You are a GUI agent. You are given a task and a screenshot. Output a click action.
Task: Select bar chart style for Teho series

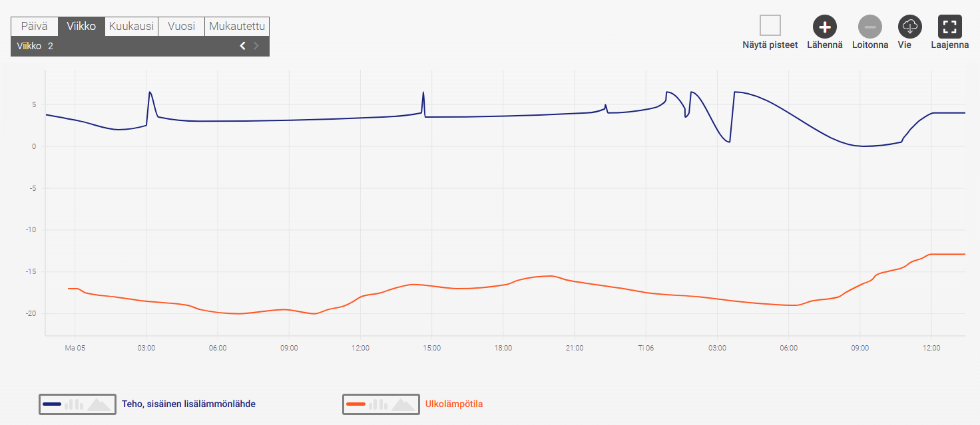[x=74, y=404]
